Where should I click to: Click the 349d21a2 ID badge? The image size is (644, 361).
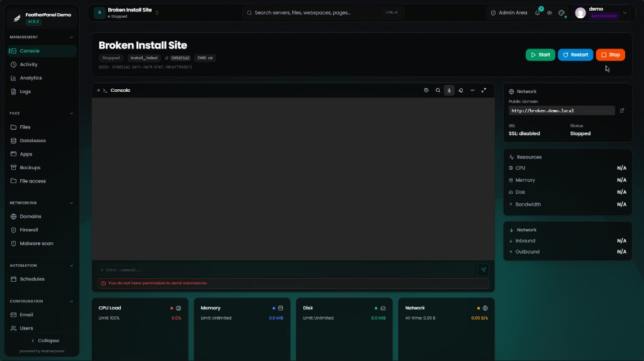click(180, 58)
